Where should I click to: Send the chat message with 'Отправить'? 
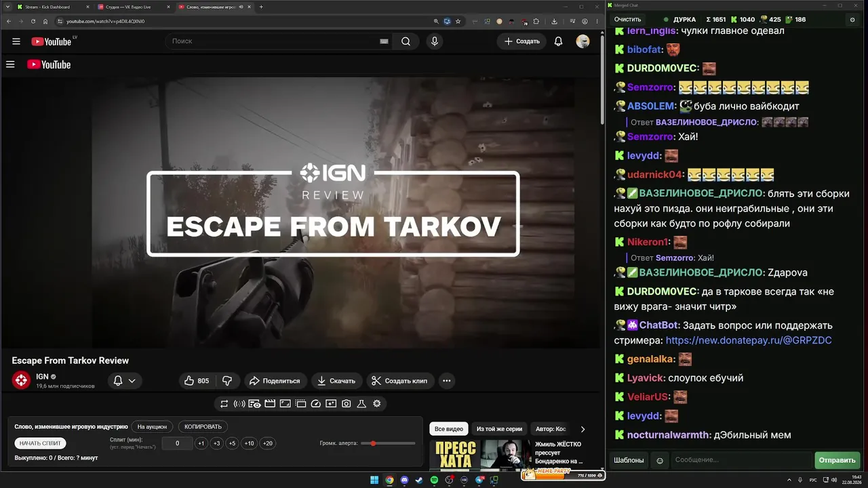pos(837,460)
